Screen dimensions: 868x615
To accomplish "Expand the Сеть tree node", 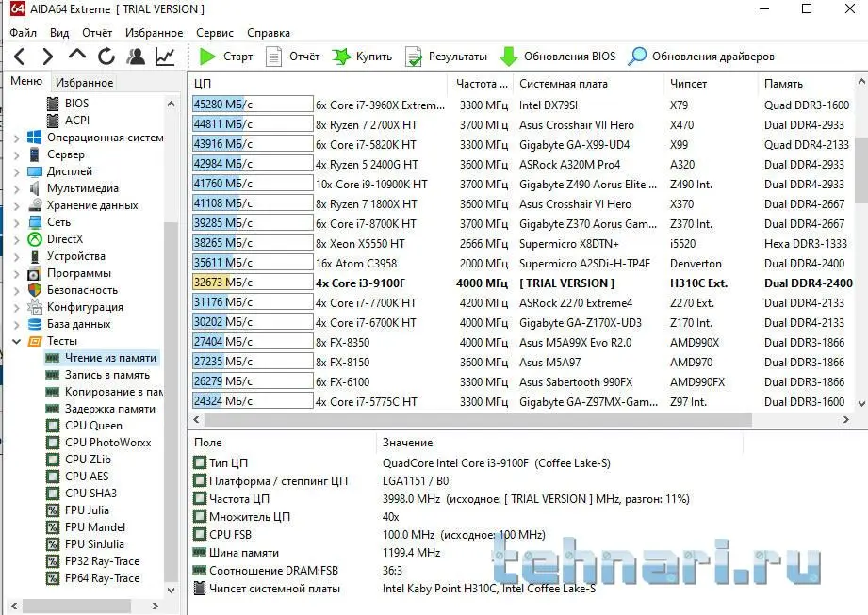I will coord(17,223).
